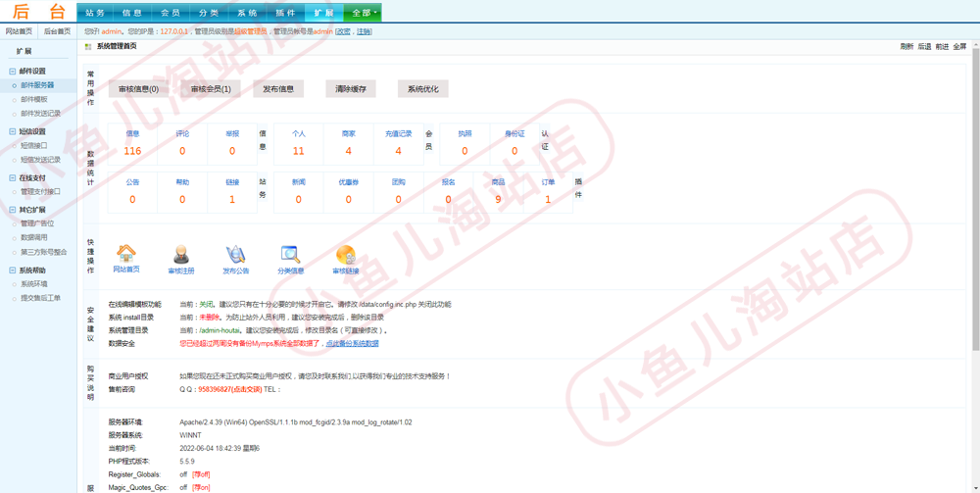
Task: Collapse the 系统帮助 sidebar group
Action: coord(13,271)
